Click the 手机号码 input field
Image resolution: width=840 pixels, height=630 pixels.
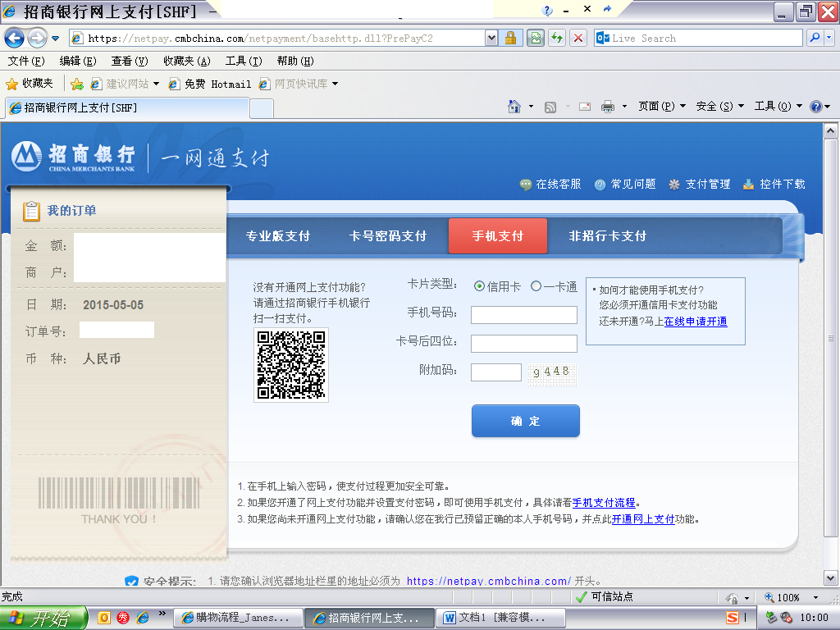pos(524,315)
